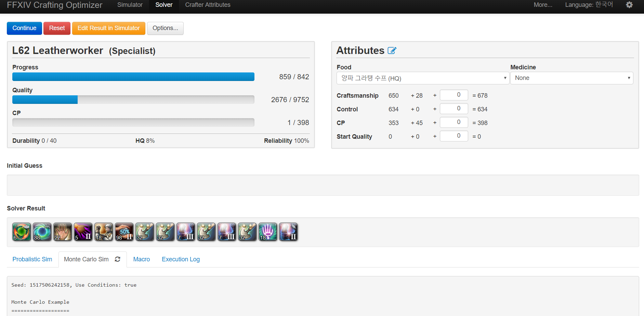
Task: Click the = 634 Control total
Action: click(480, 109)
